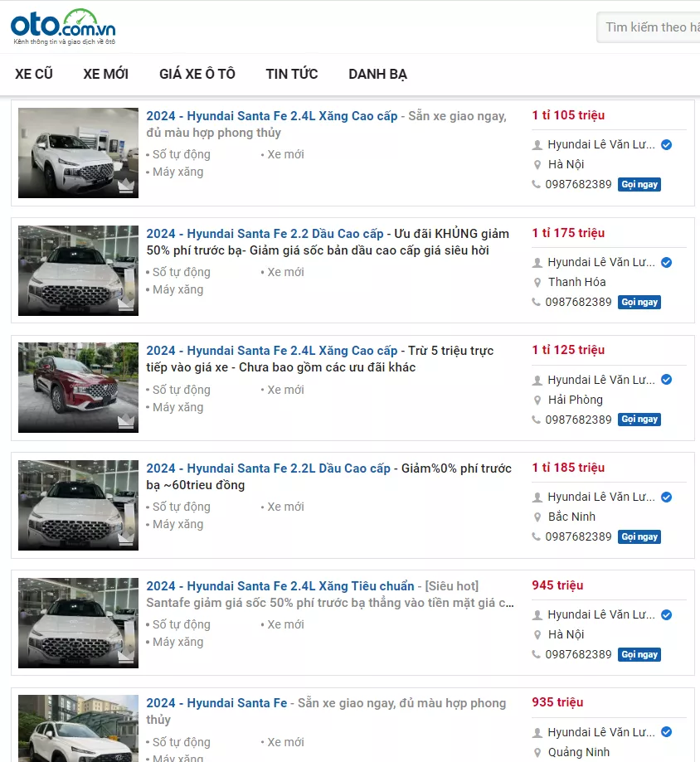This screenshot has width=700, height=762.
Task: Click seller person icon on 945 triệu listing
Action: tap(537, 614)
